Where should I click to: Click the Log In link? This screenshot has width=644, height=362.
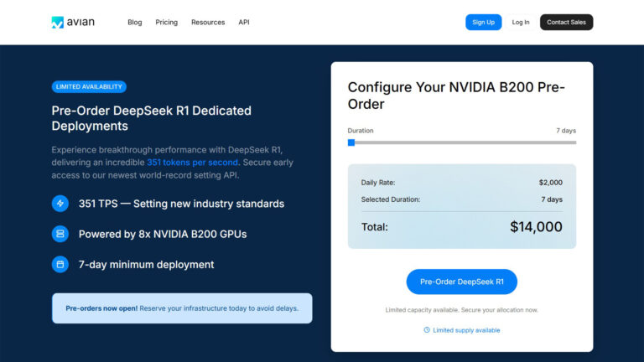pyautogui.click(x=521, y=23)
